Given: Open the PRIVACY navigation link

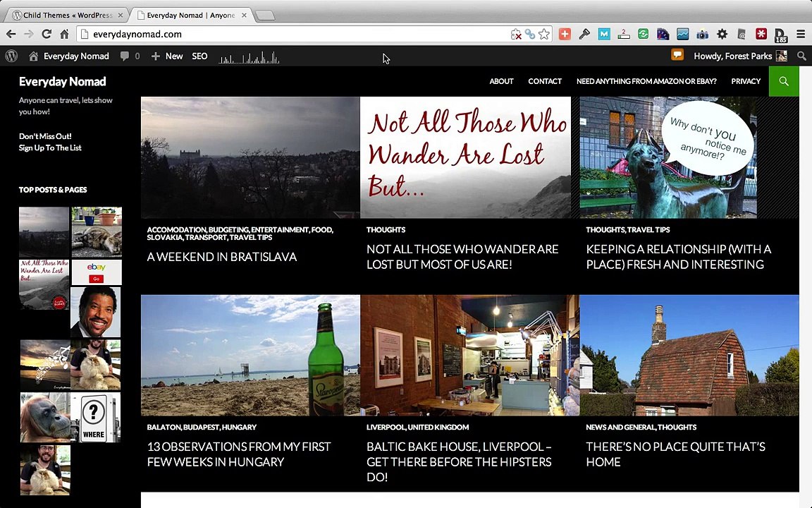Looking at the screenshot, I should click(746, 81).
